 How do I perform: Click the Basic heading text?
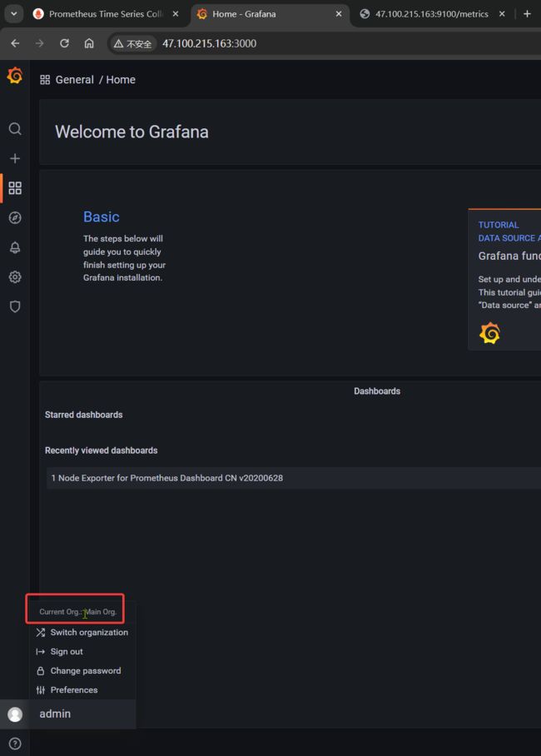pos(102,217)
